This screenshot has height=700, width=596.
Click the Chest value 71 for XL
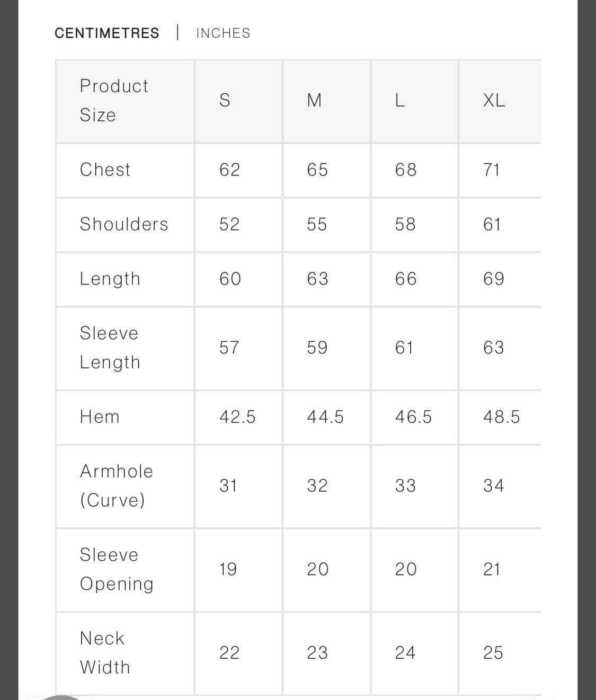click(492, 170)
